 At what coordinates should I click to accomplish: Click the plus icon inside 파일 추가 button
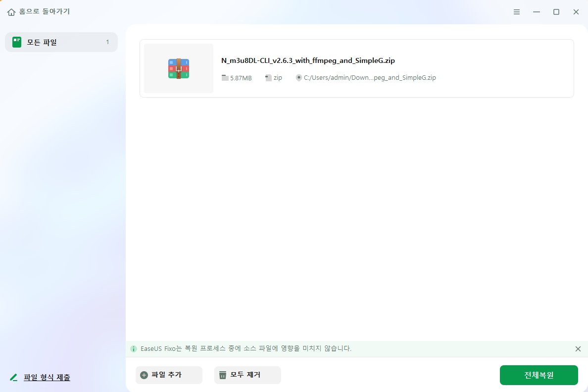tap(143, 375)
